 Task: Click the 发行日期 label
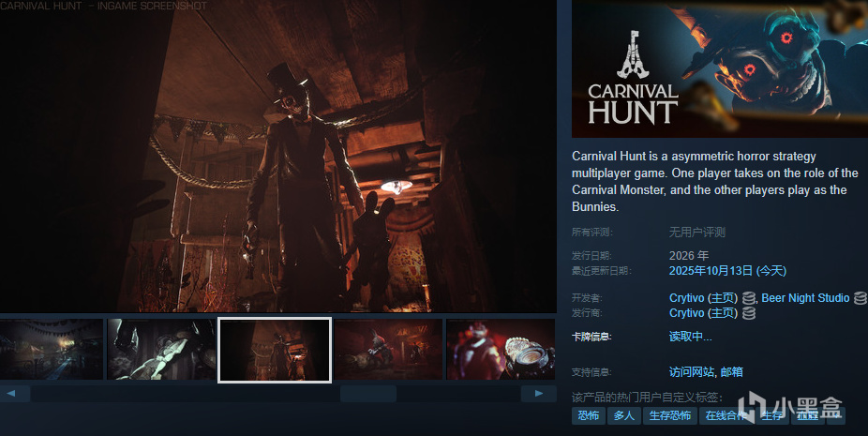(x=591, y=255)
